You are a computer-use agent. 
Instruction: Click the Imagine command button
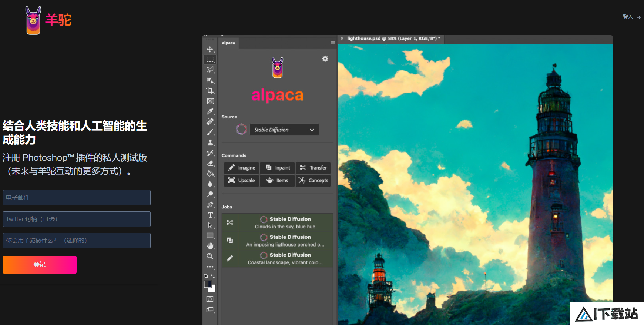(241, 168)
